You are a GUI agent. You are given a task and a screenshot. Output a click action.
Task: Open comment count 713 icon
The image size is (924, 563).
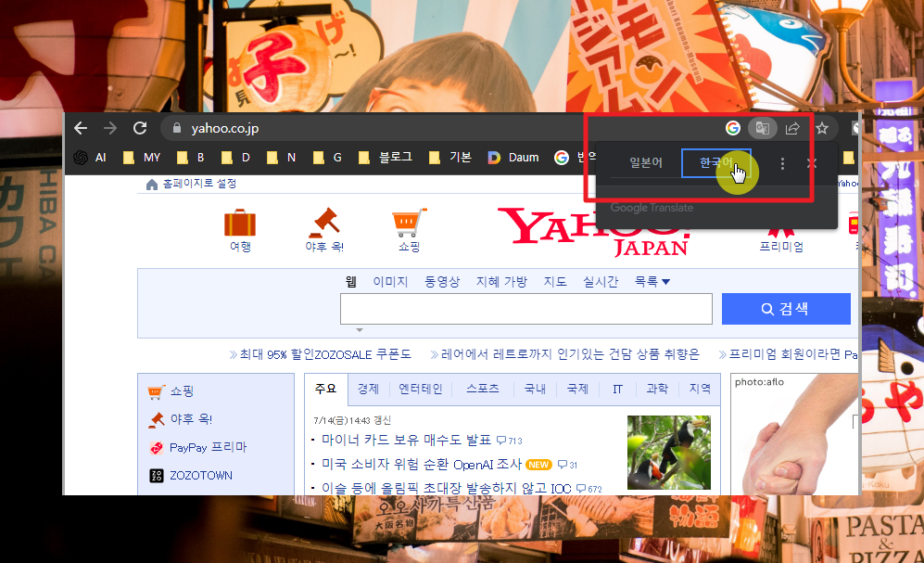coord(510,441)
